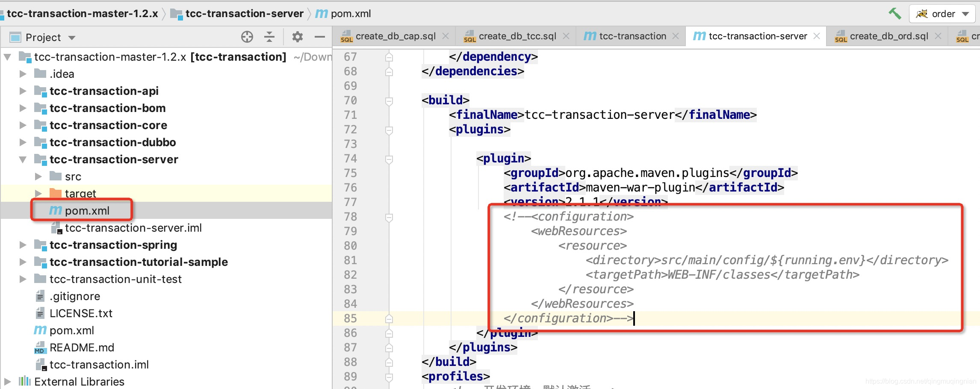980x389 pixels.
Task: Select the root pom.xml file
Action: [x=166, y=330]
